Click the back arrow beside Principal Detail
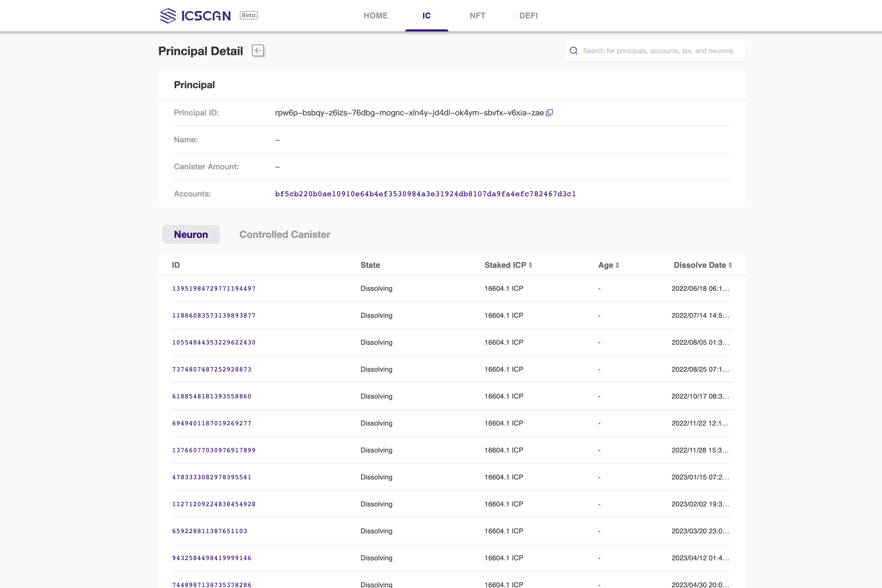882x588 pixels. pyautogui.click(x=258, y=51)
